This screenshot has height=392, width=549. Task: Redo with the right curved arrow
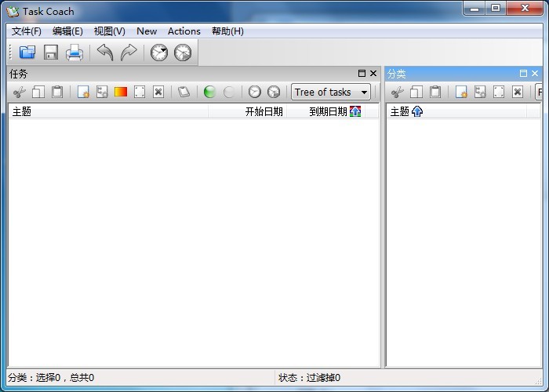(x=129, y=53)
